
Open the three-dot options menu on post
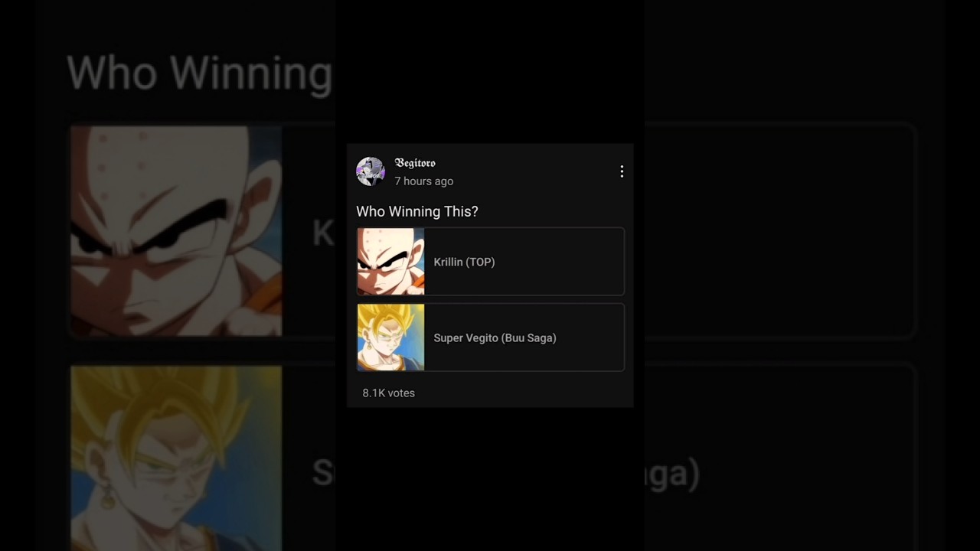pos(622,171)
